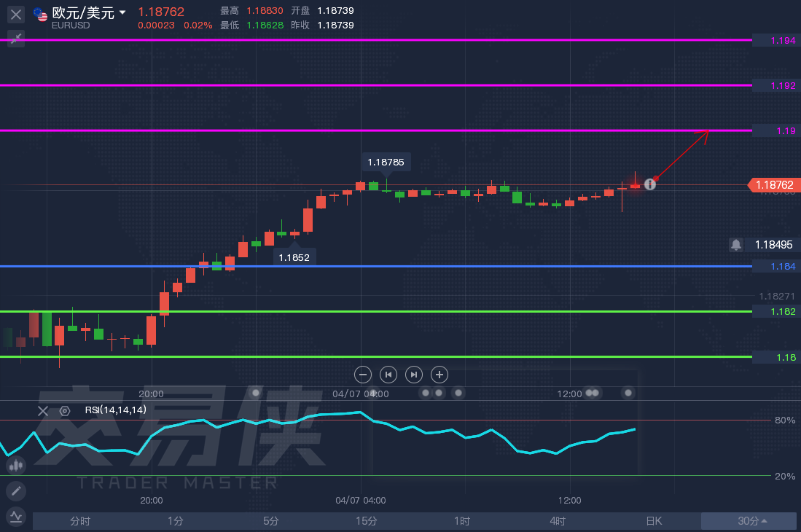
Task: Zoom in chart with the plus button
Action: 439,375
